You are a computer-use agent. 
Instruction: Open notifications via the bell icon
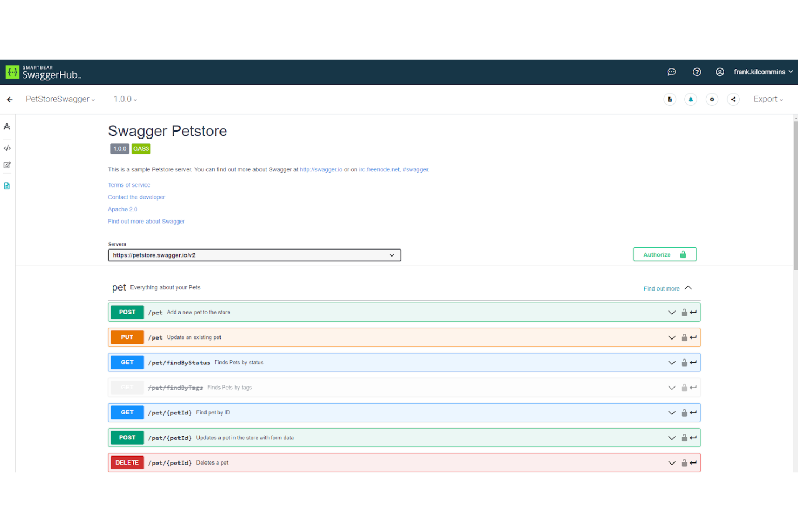(691, 99)
